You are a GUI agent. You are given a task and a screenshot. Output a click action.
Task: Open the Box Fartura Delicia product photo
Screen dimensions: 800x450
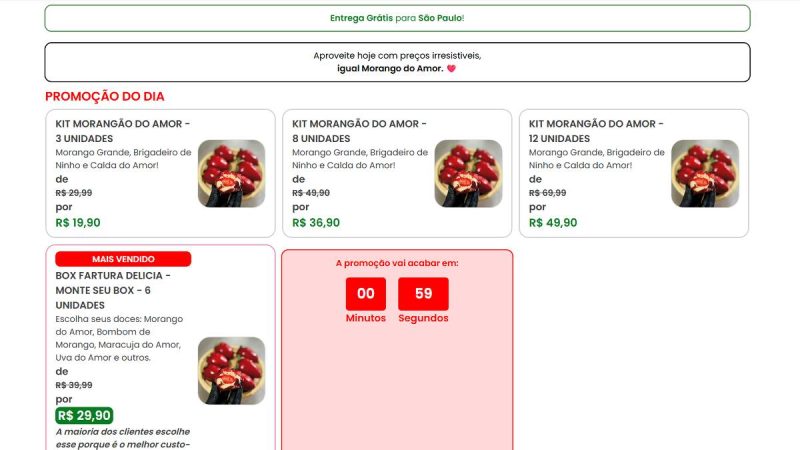pyautogui.click(x=232, y=370)
